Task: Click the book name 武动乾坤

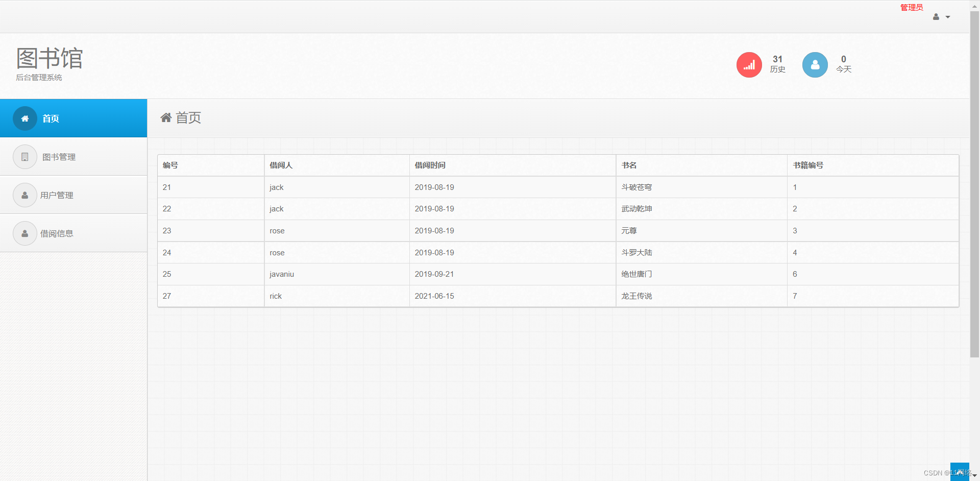Action: tap(636, 209)
